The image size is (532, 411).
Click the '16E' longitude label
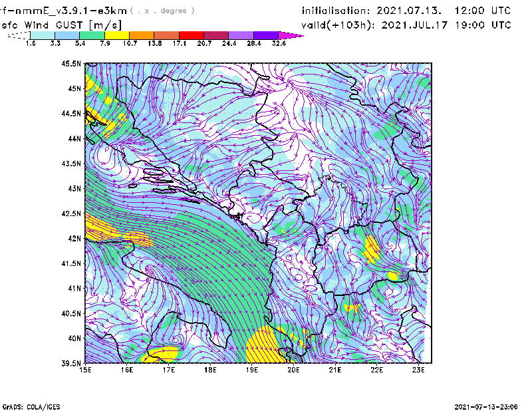tap(127, 370)
